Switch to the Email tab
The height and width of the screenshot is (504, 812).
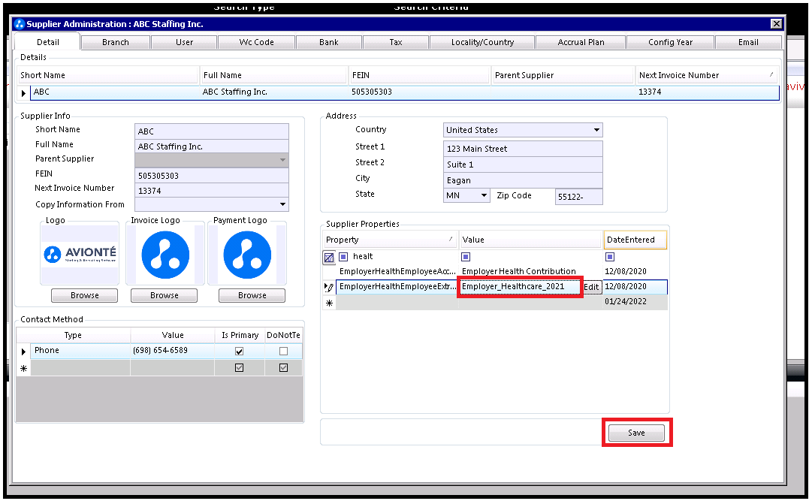748,43
